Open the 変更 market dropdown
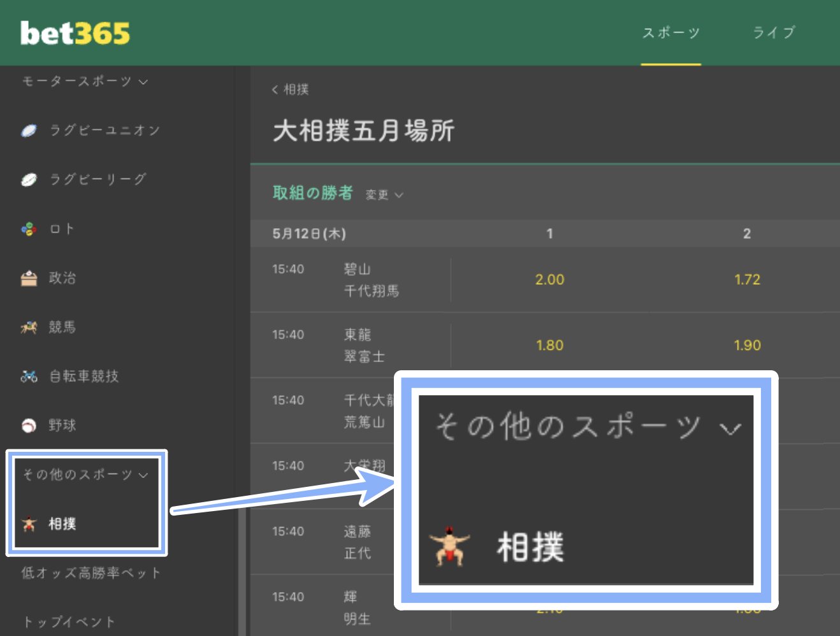The width and height of the screenshot is (840, 636). 384,195
